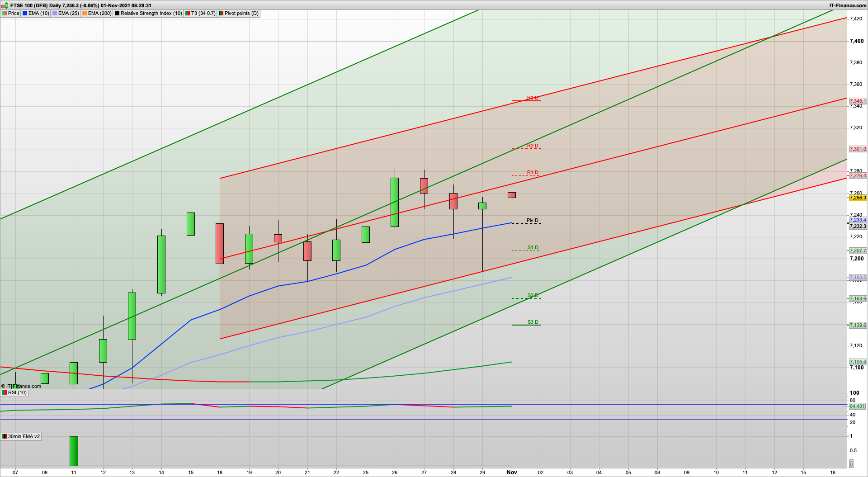Click the 16 label on the date axis
The image size is (868, 477).
click(x=833, y=472)
